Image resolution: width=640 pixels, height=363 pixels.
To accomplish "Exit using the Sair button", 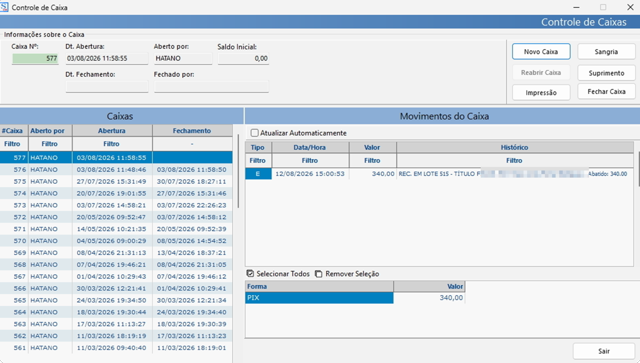I will (x=604, y=351).
